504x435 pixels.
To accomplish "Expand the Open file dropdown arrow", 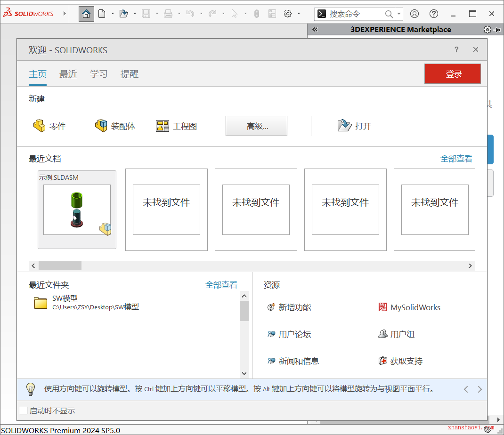I will coord(135,14).
